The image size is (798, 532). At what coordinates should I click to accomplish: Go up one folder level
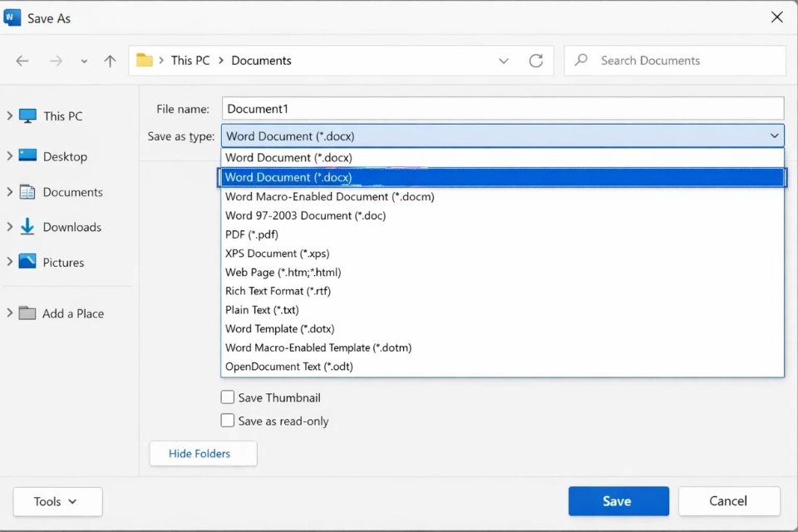click(x=110, y=60)
